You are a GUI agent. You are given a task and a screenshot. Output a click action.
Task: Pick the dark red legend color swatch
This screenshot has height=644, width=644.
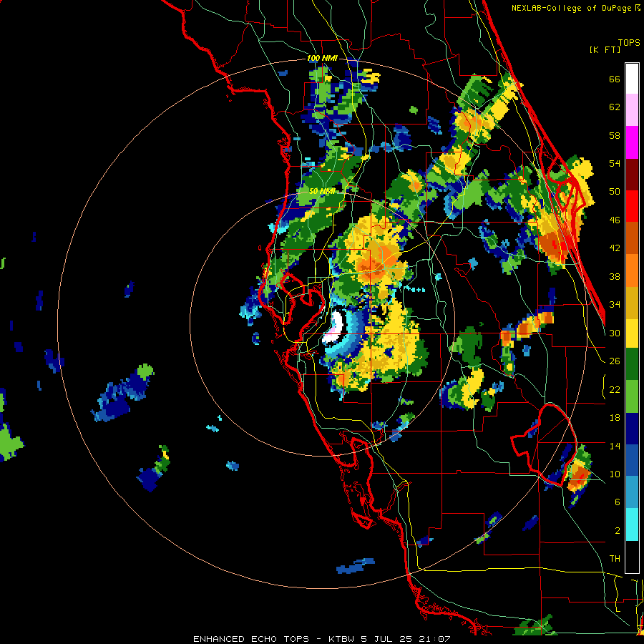tap(632, 175)
